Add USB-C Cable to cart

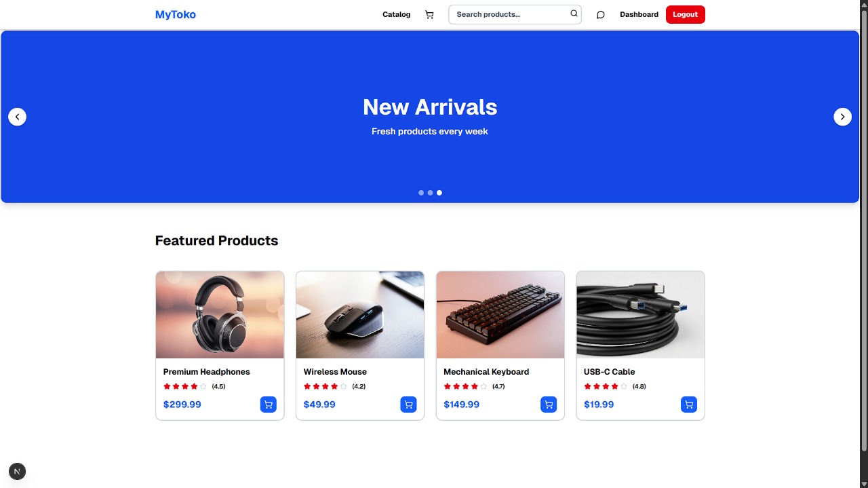(689, 405)
